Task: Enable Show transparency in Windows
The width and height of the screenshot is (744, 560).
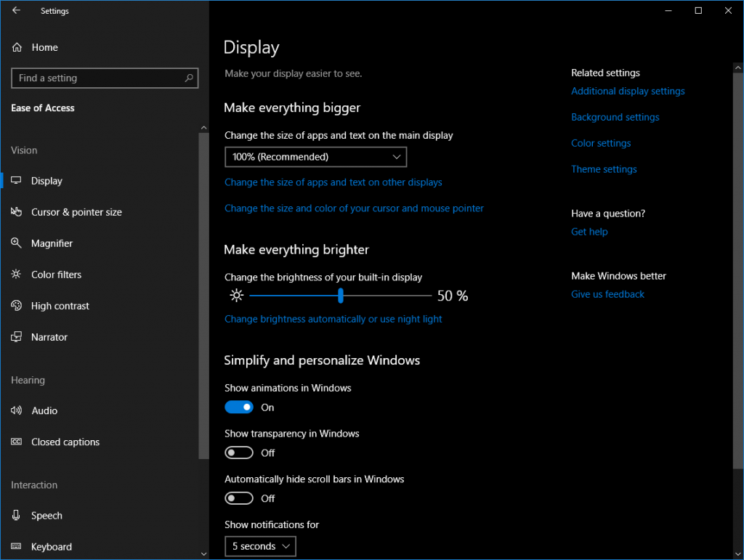Action: pos(238,452)
